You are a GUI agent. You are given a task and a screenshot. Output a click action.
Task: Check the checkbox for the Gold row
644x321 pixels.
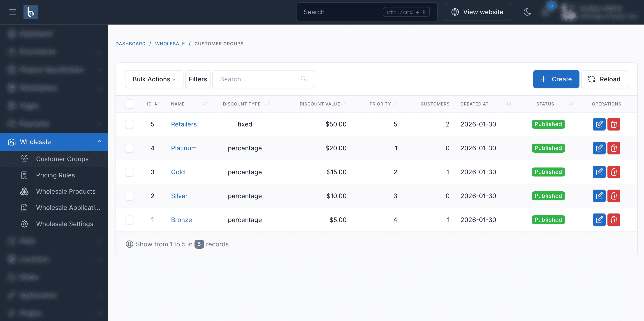pyautogui.click(x=129, y=172)
